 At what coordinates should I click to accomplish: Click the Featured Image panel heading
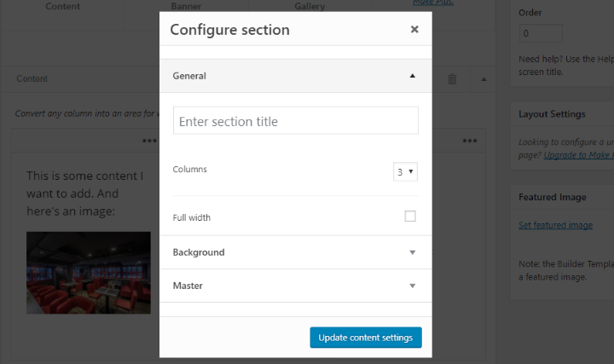coord(552,197)
